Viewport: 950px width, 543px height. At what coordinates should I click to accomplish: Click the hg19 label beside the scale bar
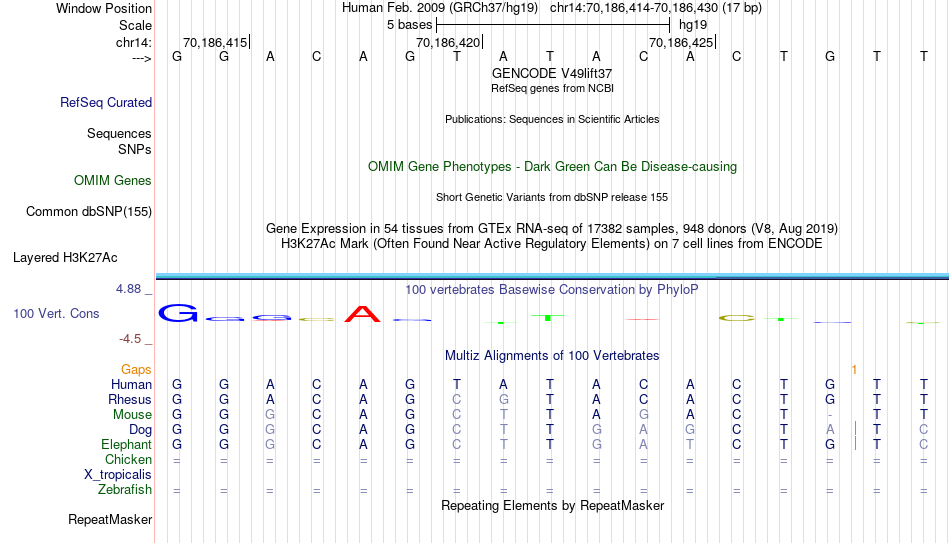click(x=693, y=25)
